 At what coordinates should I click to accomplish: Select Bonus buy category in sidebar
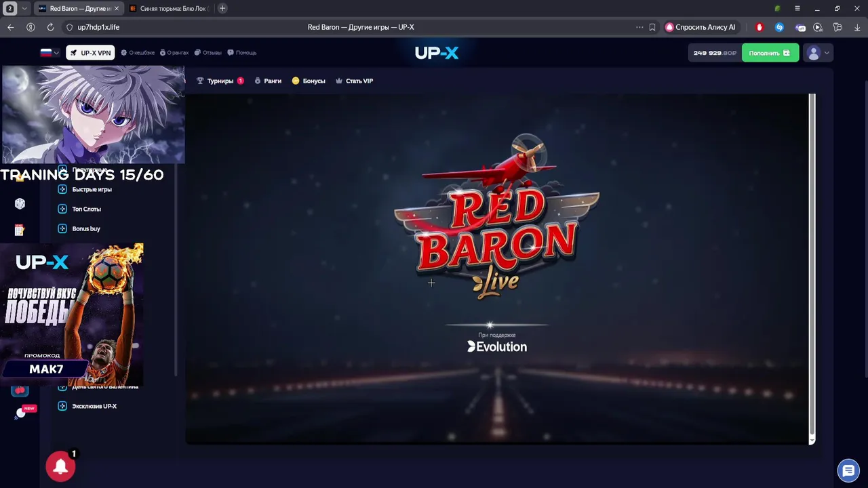coord(79,229)
